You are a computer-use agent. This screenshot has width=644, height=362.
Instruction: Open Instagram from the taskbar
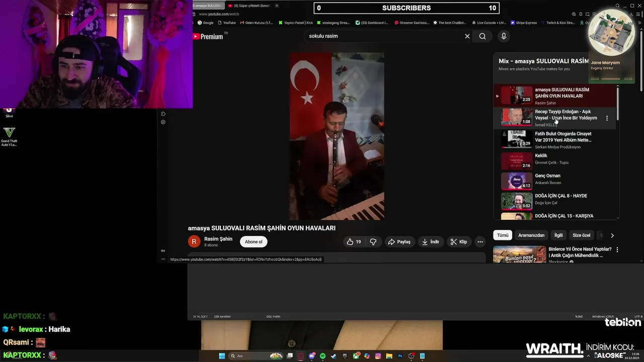point(378,356)
